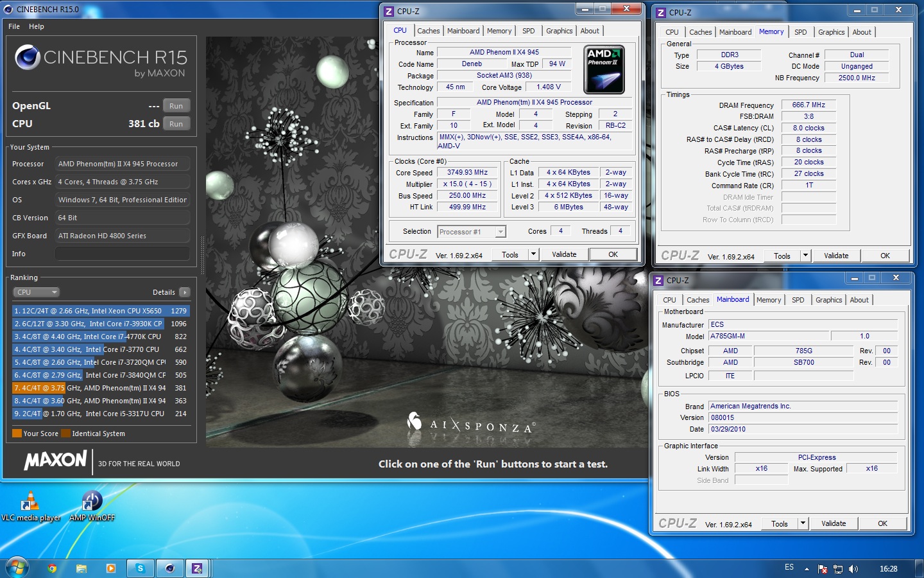Expand Tools arrow in the CPU-Z Mainboard window
This screenshot has width=924, height=578.
pyautogui.click(x=803, y=524)
